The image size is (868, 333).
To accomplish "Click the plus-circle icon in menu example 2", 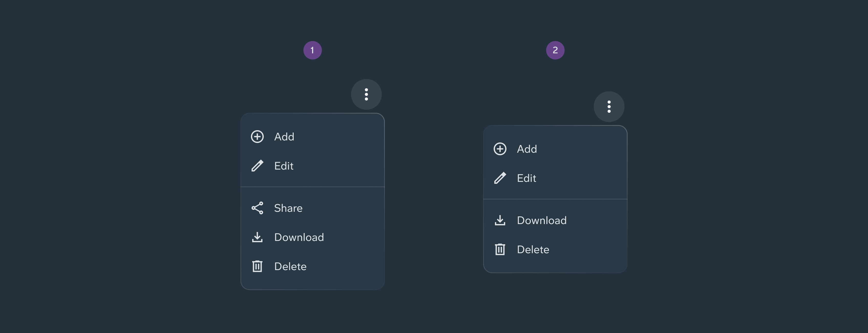I will [500, 149].
